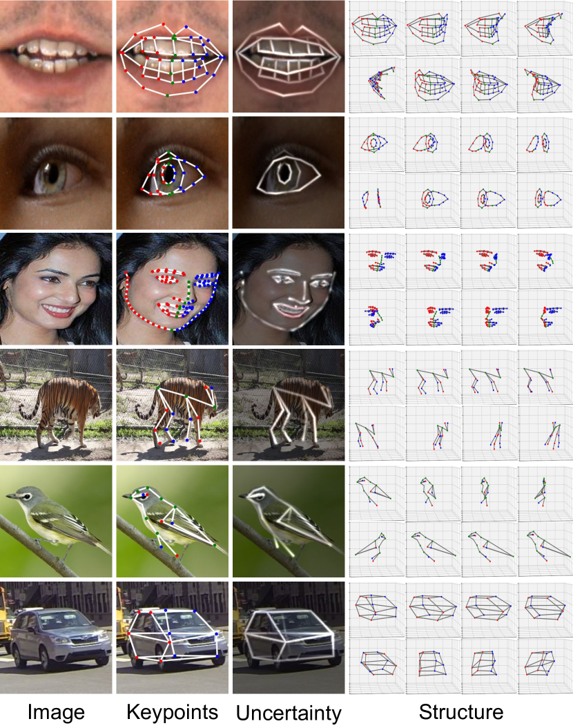Click the original eye photo in Image column
The image size is (573, 728).
56,173
